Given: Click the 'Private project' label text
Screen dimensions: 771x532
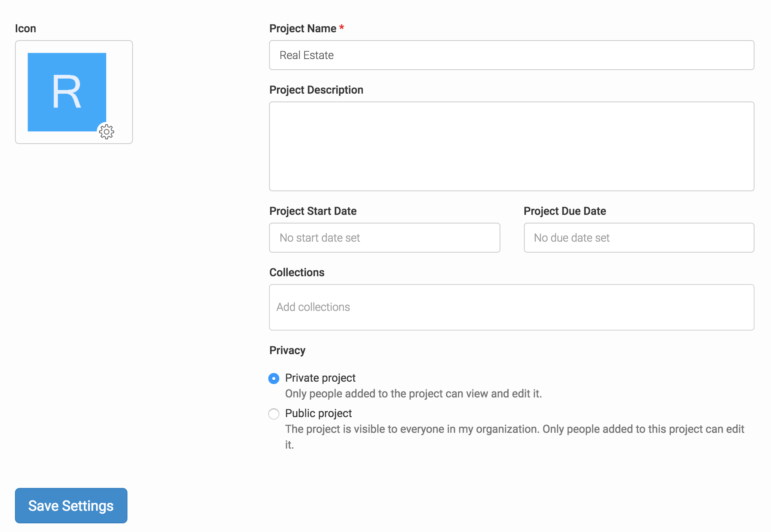Looking at the screenshot, I should (x=320, y=378).
